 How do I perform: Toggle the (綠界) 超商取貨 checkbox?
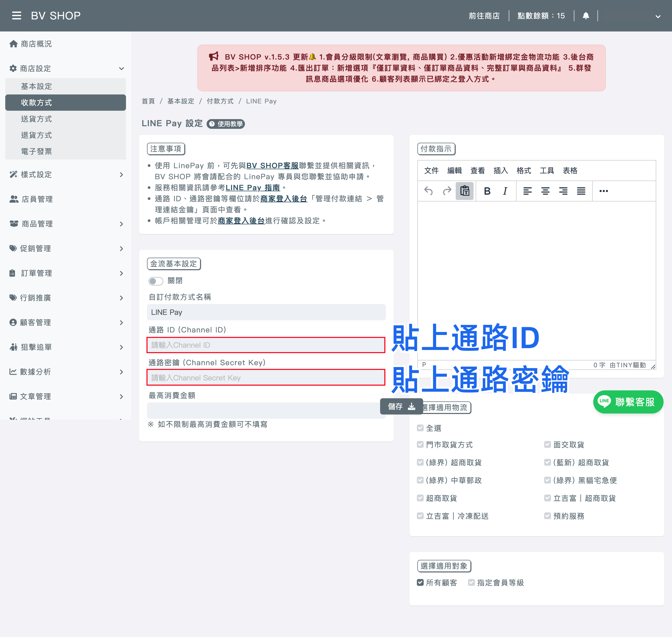coord(420,463)
